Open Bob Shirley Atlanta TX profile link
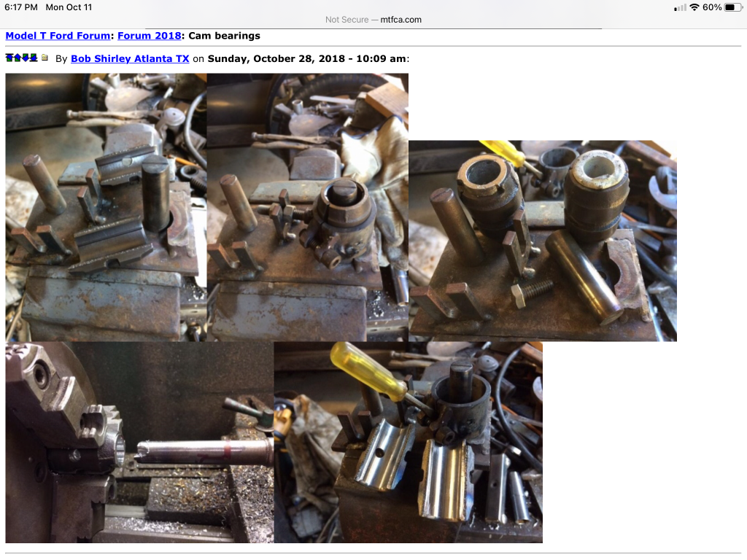The height and width of the screenshot is (560, 747). click(130, 58)
